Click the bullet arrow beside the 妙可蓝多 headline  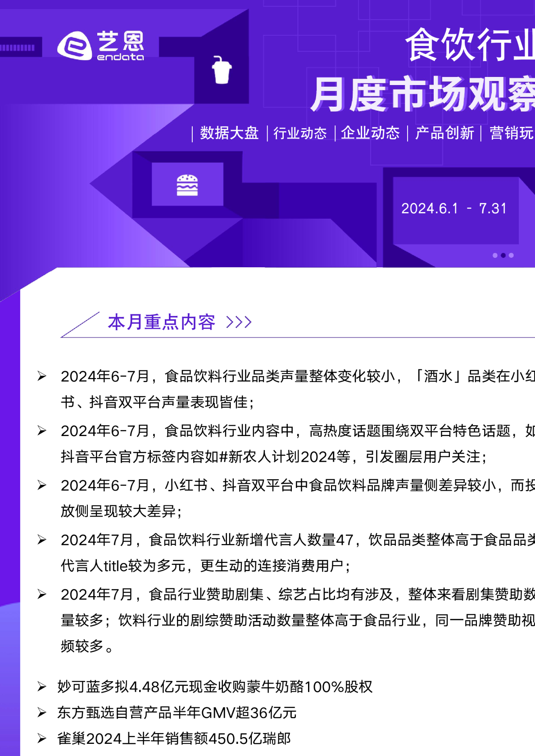click(x=42, y=687)
